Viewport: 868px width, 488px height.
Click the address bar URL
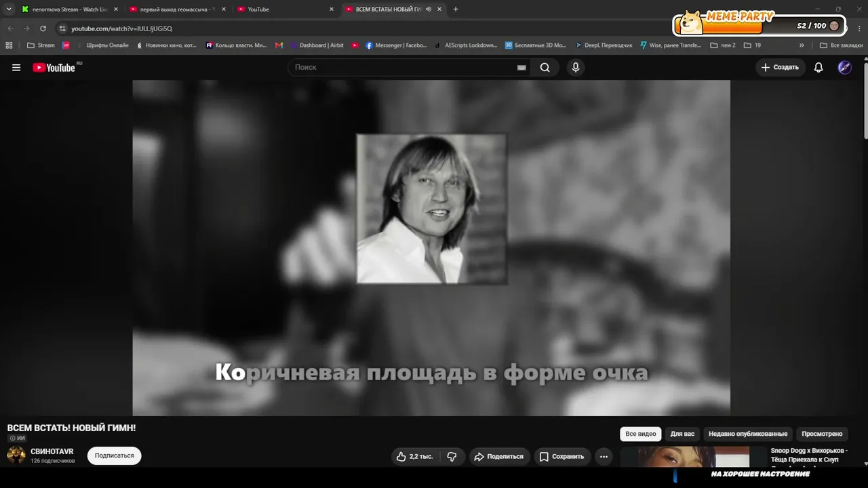[x=122, y=28]
